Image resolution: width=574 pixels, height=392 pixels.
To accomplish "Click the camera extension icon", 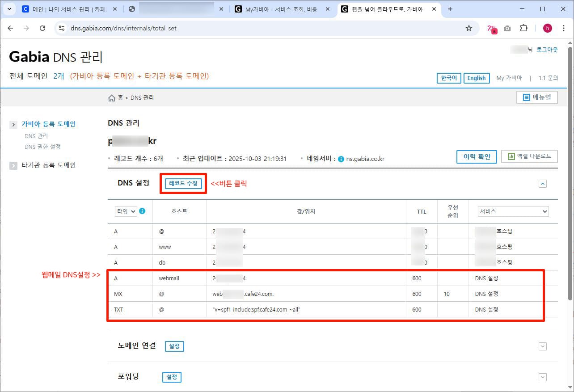I will (507, 28).
